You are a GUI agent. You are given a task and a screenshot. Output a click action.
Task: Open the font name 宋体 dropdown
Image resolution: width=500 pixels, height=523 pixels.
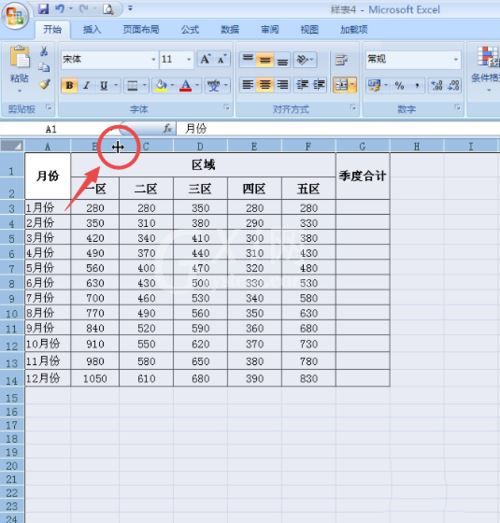153,60
